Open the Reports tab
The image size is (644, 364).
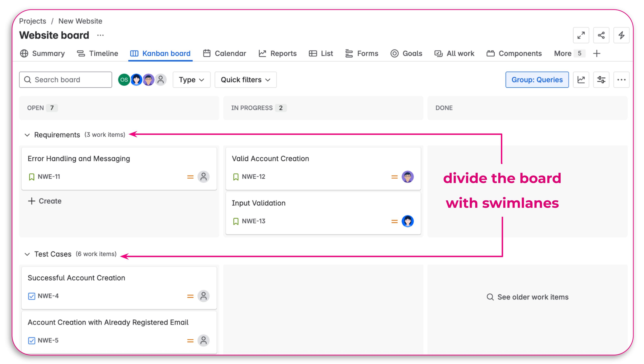coord(283,53)
